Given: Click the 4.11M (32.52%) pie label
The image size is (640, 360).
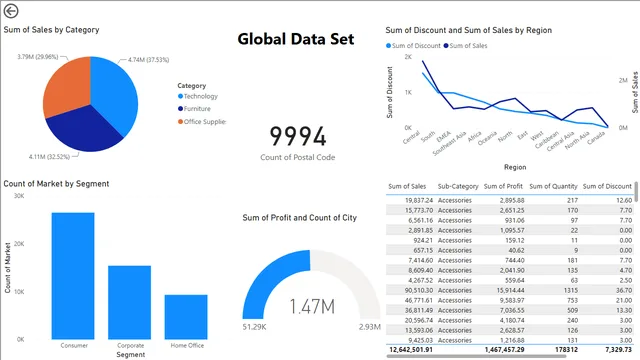Looking at the screenshot, I should click(49, 157).
